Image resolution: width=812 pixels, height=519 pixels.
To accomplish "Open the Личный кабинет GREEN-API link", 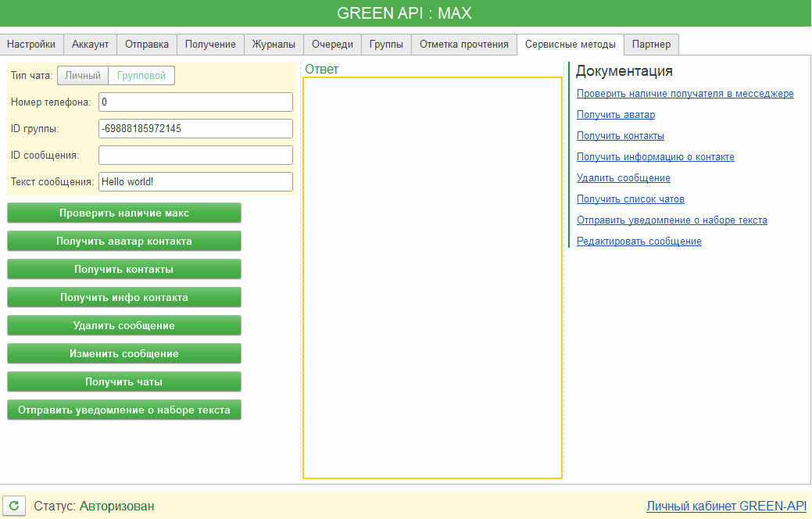I will (726, 506).
